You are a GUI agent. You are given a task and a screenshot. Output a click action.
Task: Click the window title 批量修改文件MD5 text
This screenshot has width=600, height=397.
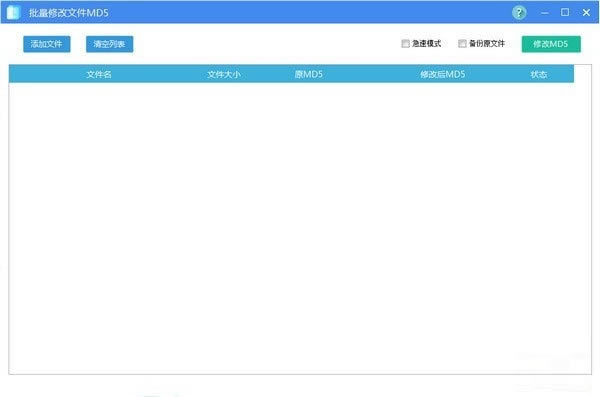[x=68, y=13]
